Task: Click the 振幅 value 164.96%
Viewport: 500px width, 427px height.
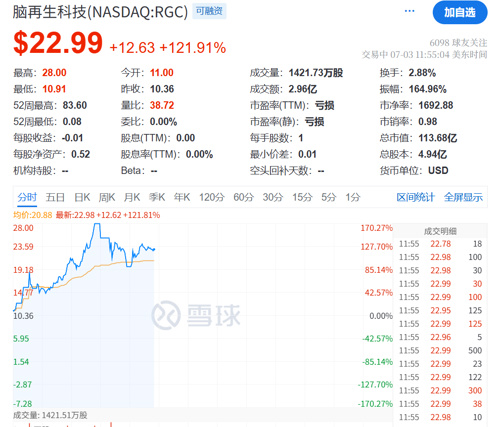Action: point(428,89)
